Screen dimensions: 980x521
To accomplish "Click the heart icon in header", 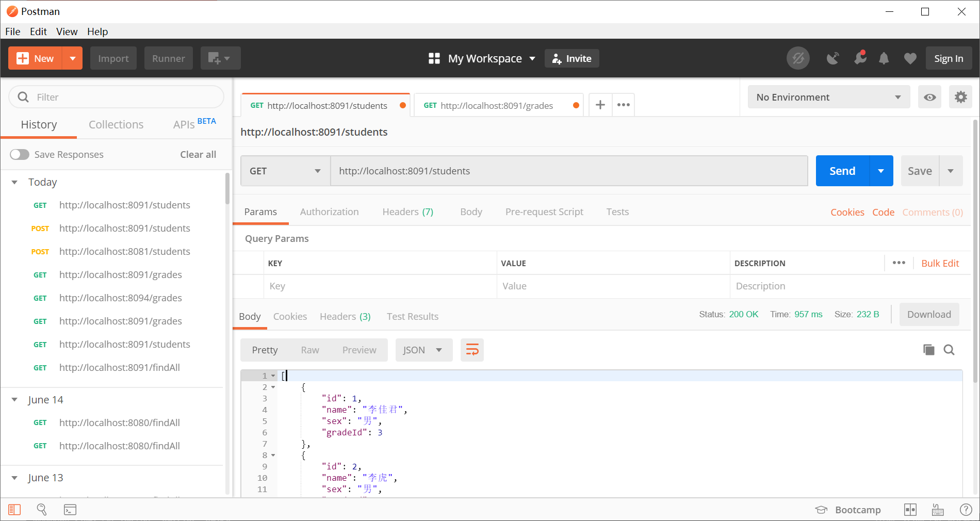I will pos(910,59).
